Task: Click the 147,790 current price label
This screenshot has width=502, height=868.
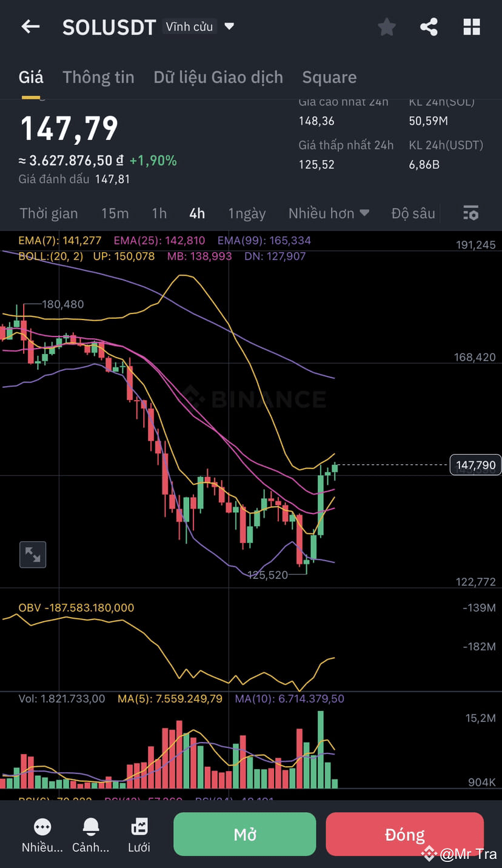Action: pos(475,464)
